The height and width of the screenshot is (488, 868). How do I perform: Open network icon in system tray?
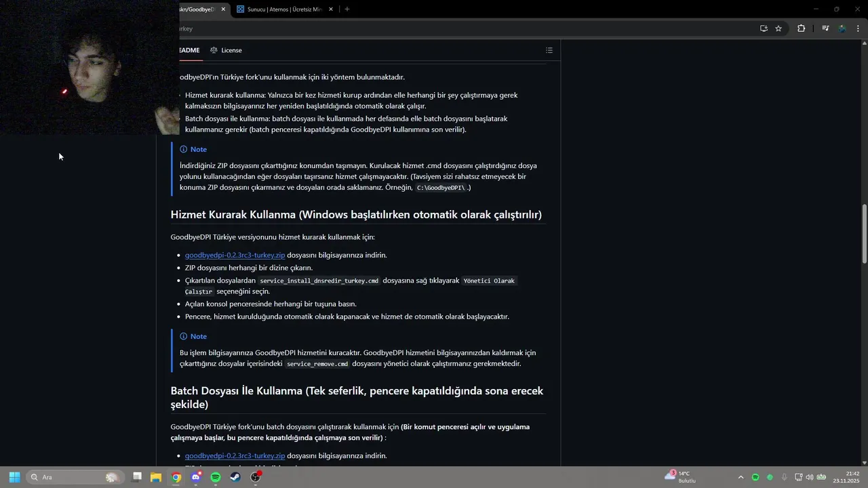[x=799, y=477]
